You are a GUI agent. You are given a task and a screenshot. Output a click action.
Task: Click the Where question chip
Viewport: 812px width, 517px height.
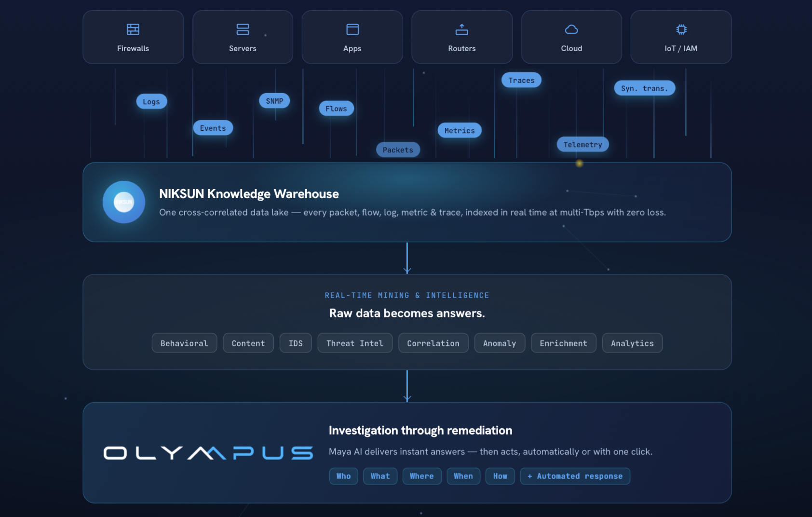(x=422, y=476)
